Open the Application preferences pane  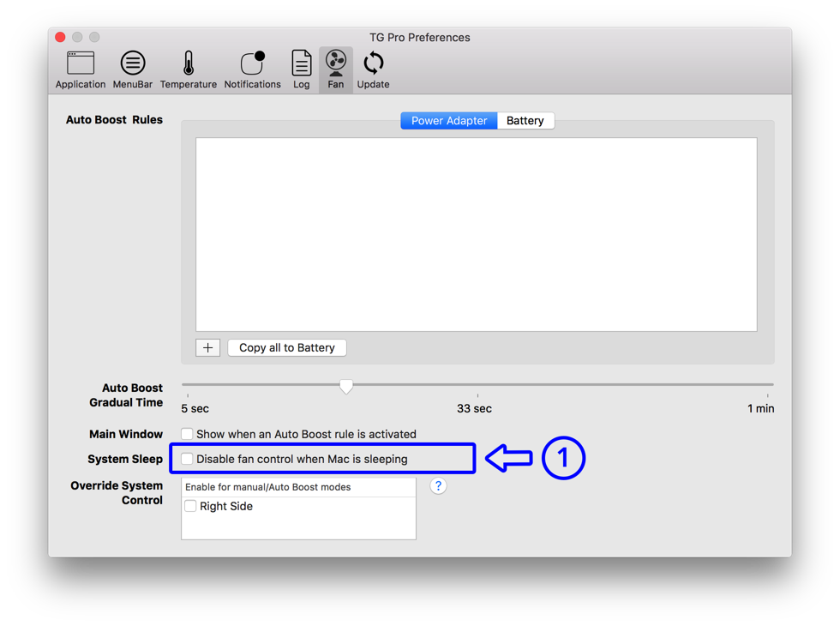tap(81, 70)
